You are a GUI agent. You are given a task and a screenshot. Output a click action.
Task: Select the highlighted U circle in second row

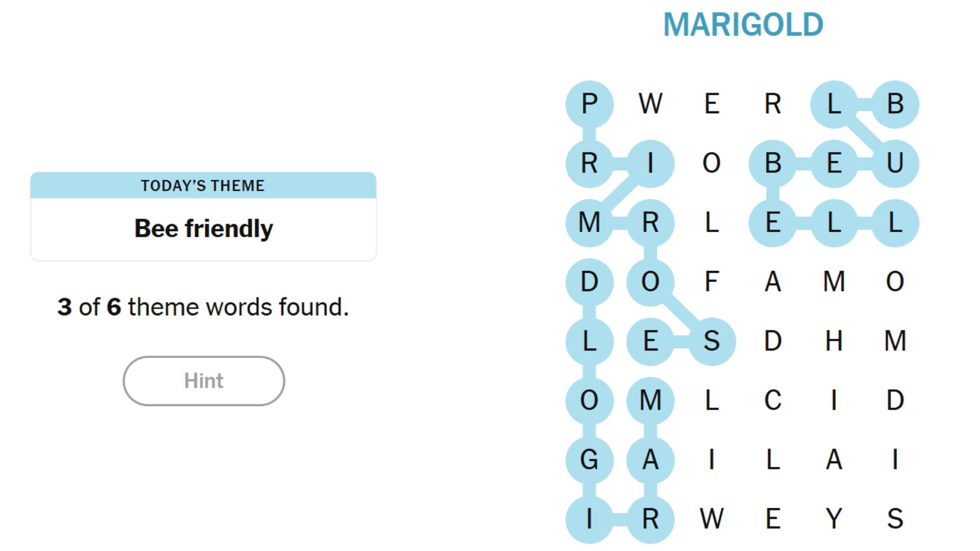(896, 163)
